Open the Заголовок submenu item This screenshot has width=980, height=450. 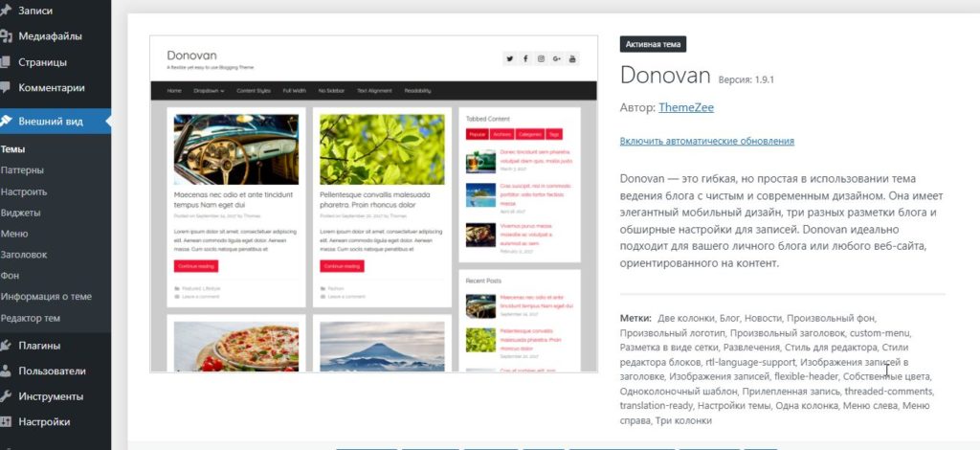tap(24, 255)
